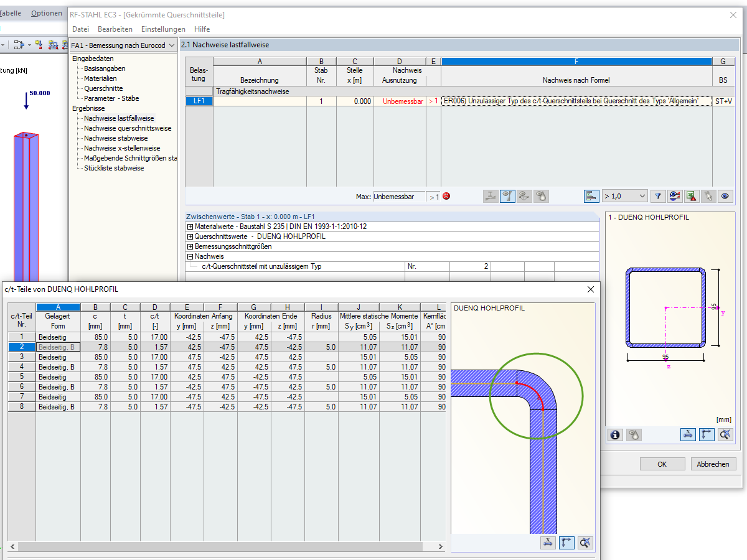Expand the Materialwerte - Baustahl S 235 row
Screen dimensions: 747x560
coord(190,226)
